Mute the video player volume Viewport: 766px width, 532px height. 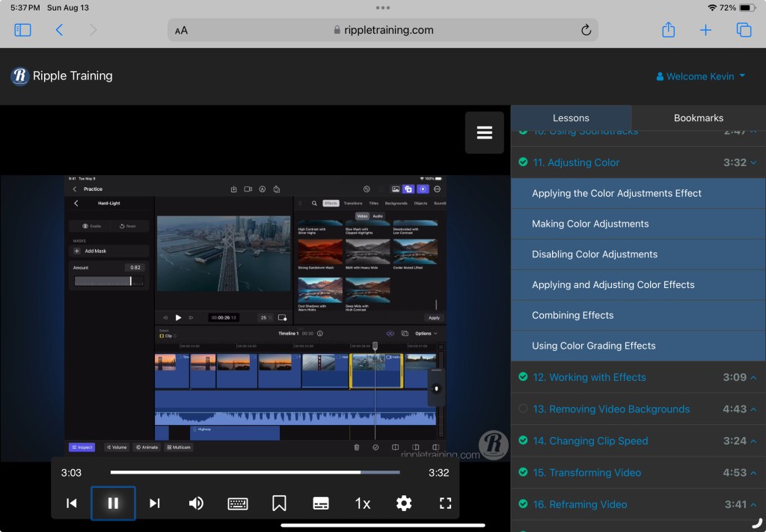pos(196,503)
